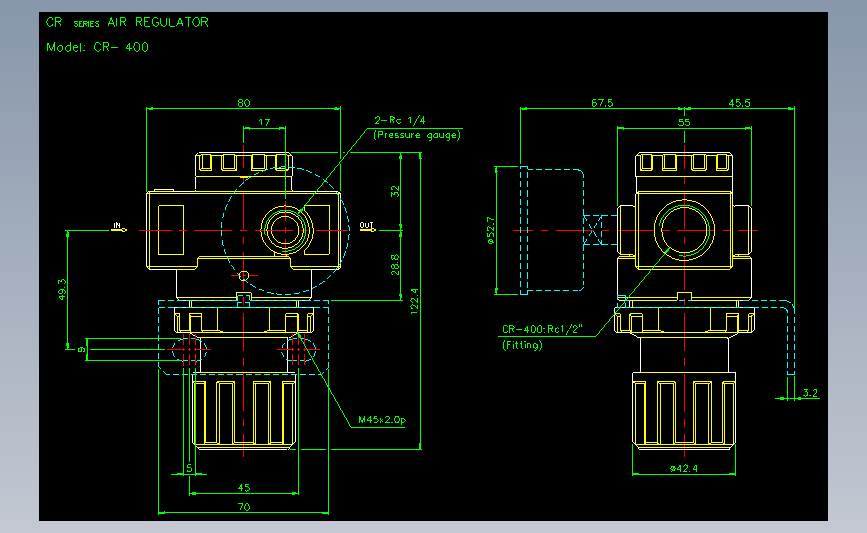Viewport: 867px width, 533px height.
Task: Click the '2-Rc 1/4' annotation
Action: click(x=400, y=120)
